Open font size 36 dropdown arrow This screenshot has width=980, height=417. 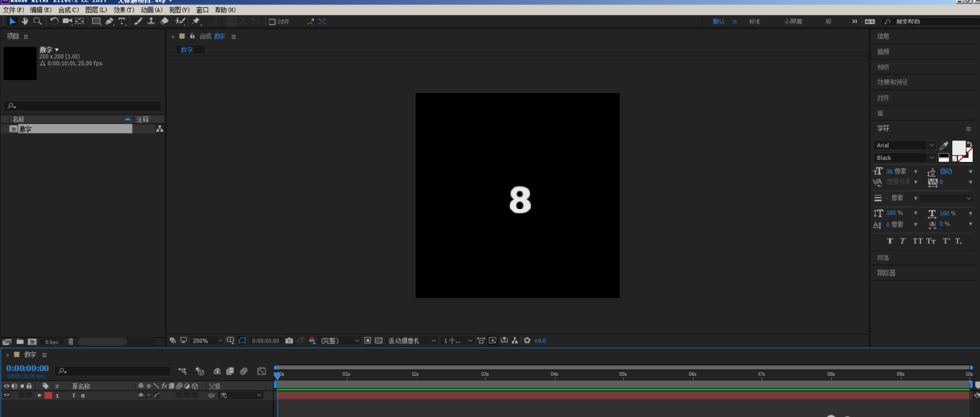916,171
